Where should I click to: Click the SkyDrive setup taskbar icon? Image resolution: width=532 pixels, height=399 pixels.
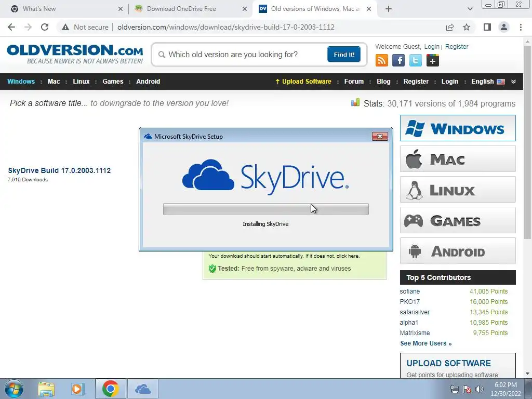tap(143, 389)
